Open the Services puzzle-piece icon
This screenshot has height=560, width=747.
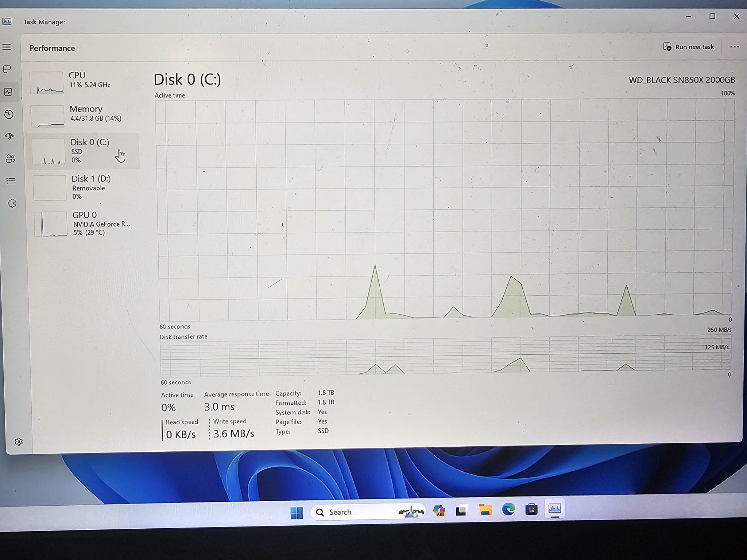click(12, 203)
